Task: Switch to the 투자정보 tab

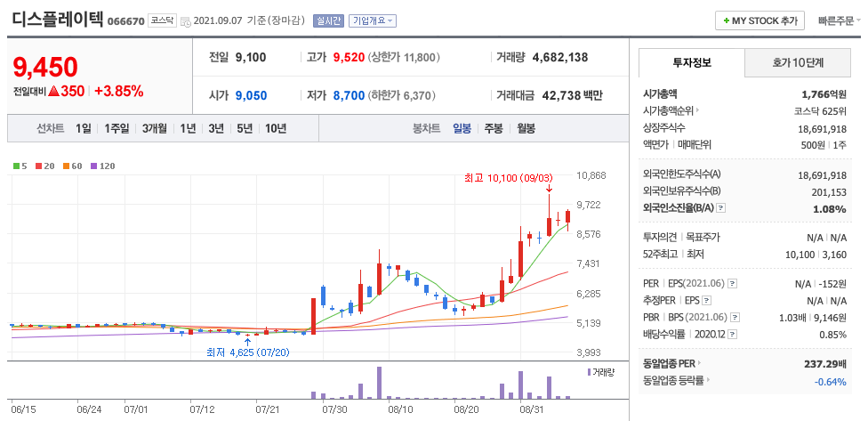Action: 692,62
